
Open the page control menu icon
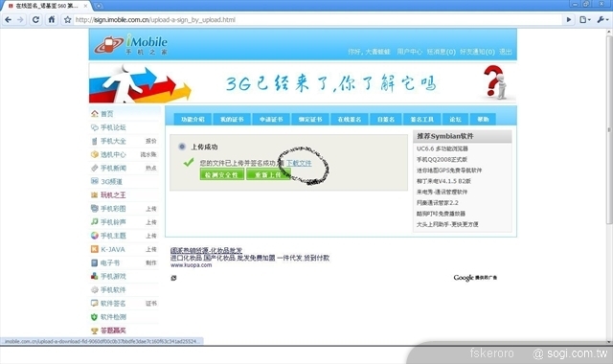click(584, 19)
